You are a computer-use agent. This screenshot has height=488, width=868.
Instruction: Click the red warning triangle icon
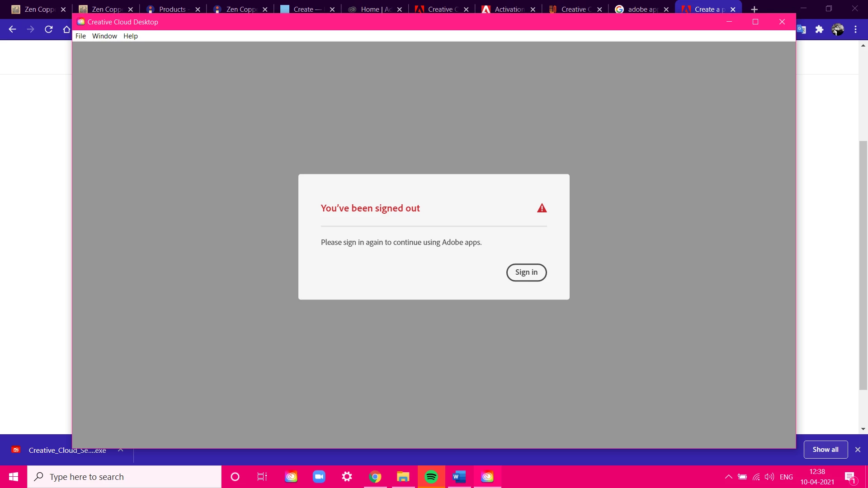pos(542,208)
